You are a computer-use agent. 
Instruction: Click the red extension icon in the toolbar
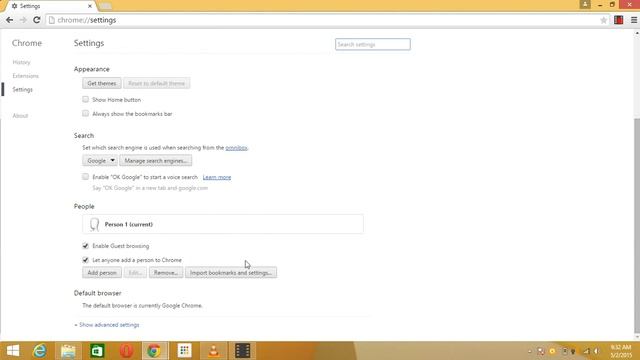pyautogui.click(x=618, y=20)
